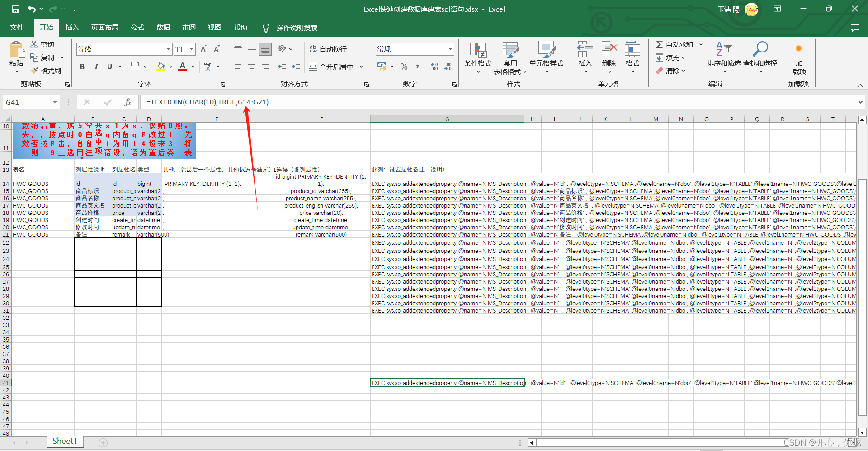Open Conditional Formatting icon
This screenshot has height=451, width=868.
coord(478,50)
